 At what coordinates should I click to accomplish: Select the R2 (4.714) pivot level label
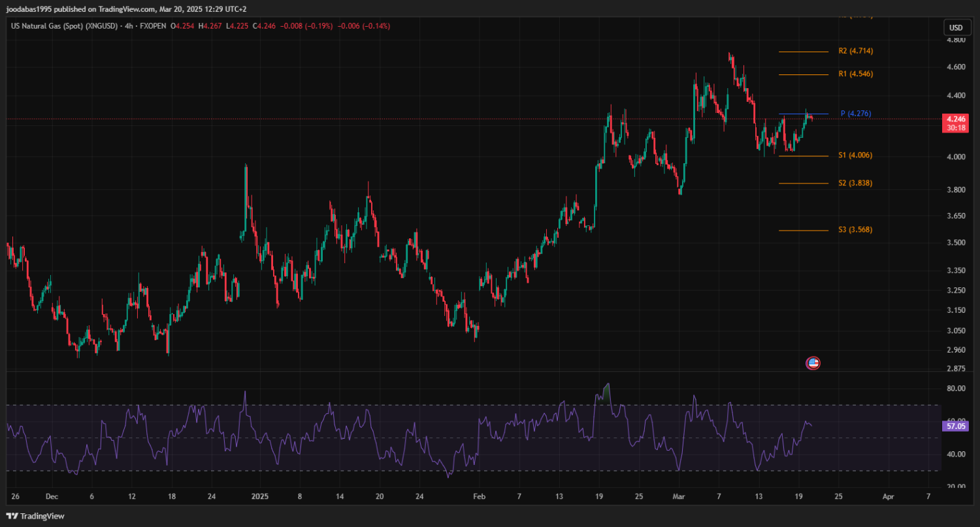point(855,51)
